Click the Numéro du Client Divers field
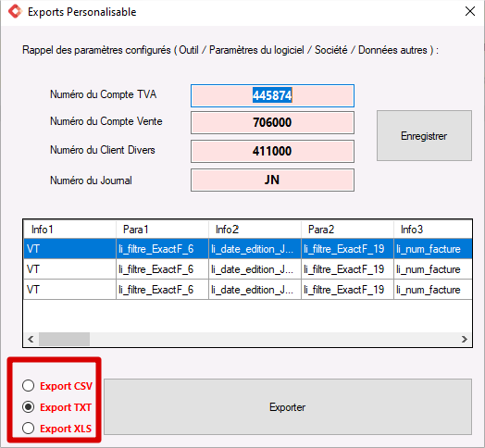The width and height of the screenshot is (485, 448). point(272,151)
